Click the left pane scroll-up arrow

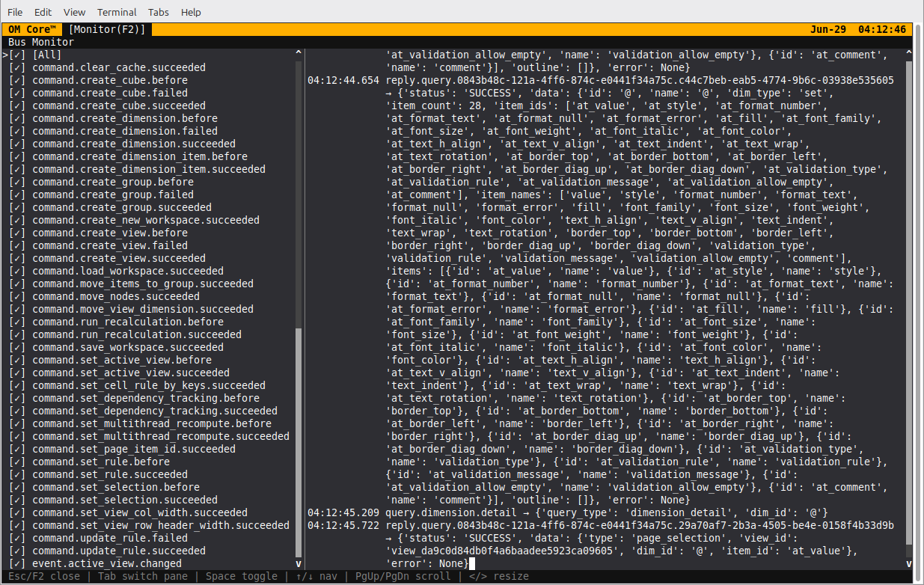pyautogui.click(x=299, y=55)
